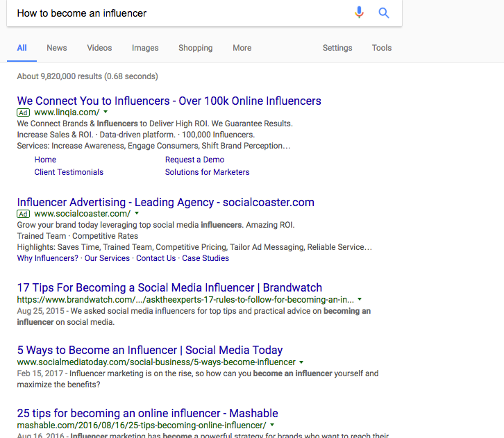Click the 'Aug 25, 2015' snippet date
Screen dimensions: 504x438
tap(40, 311)
